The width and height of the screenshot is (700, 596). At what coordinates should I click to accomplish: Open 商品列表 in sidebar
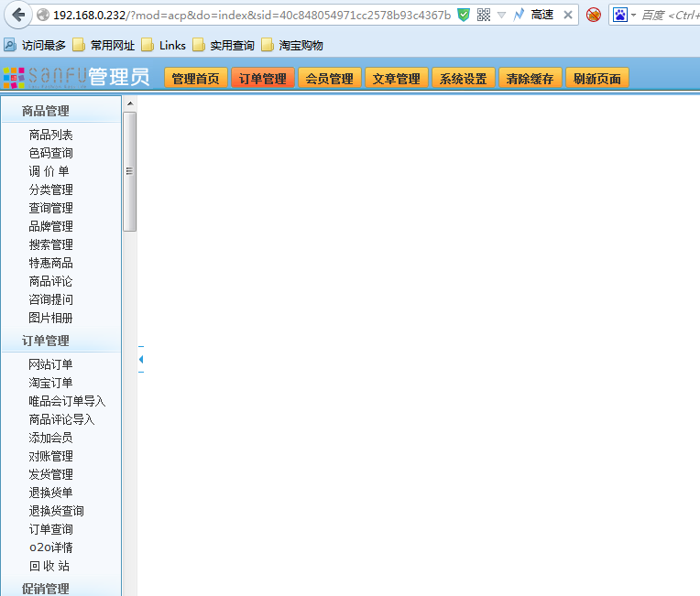51,135
